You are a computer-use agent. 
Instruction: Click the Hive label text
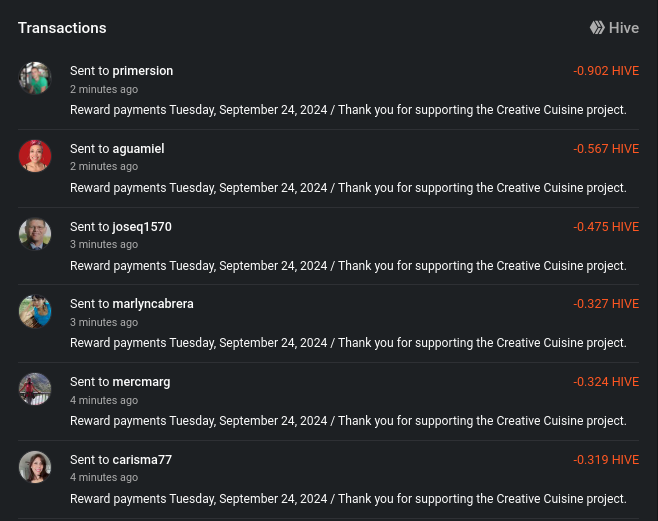pos(624,28)
